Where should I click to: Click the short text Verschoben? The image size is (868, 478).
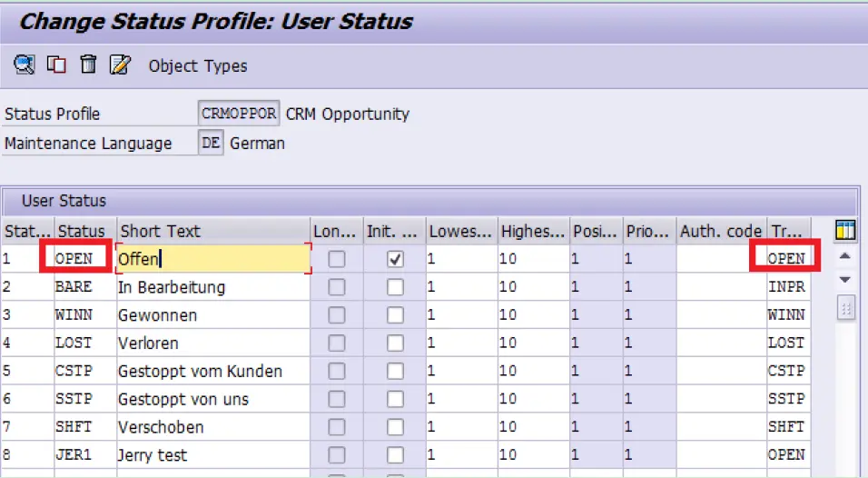[161, 426]
